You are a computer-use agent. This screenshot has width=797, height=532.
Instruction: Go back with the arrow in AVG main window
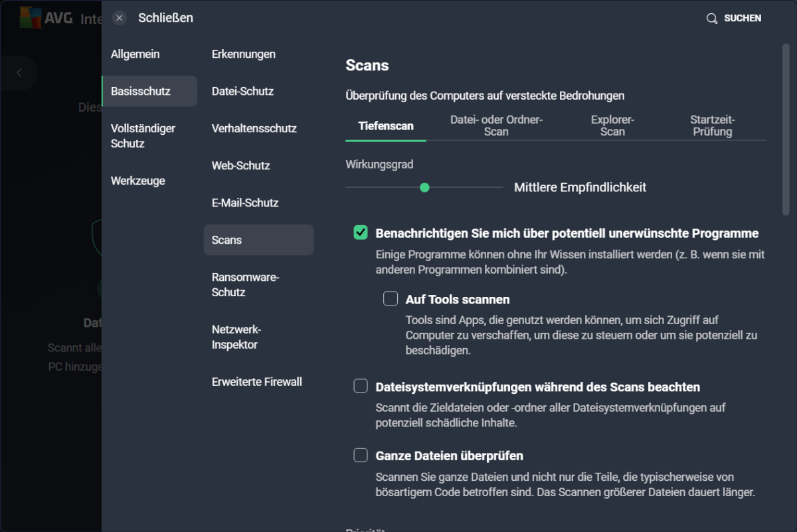[x=19, y=73]
